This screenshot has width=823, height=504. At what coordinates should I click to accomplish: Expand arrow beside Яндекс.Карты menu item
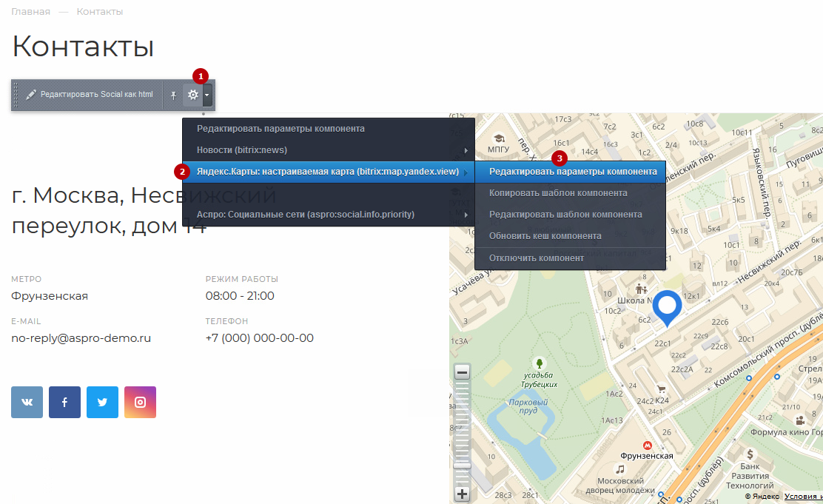(x=466, y=172)
